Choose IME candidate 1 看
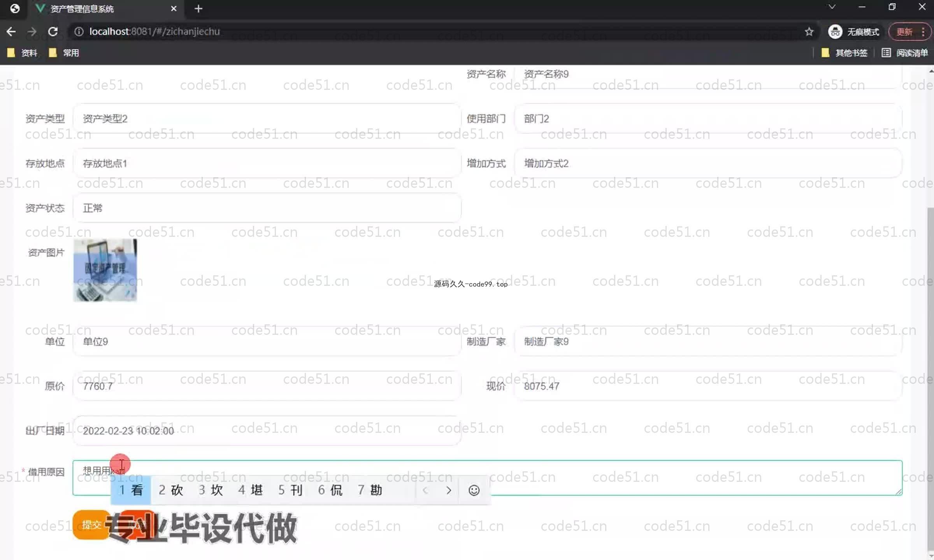 point(131,490)
